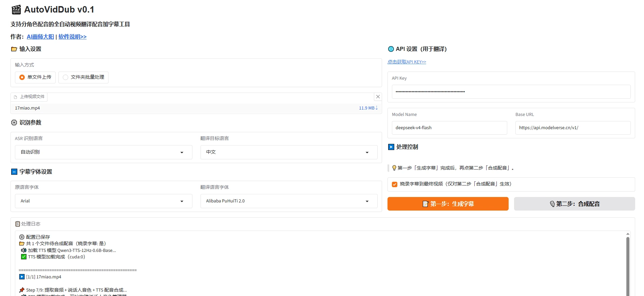The image size is (644, 296).
Task: Click the 第二步: 合成配音 button
Action: click(574, 204)
